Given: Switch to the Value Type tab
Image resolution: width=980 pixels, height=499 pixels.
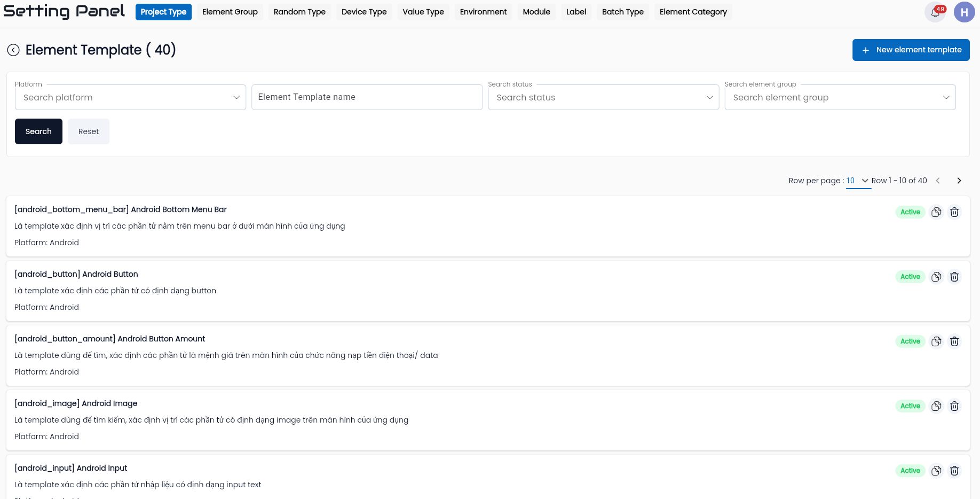Looking at the screenshot, I should pos(423,12).
